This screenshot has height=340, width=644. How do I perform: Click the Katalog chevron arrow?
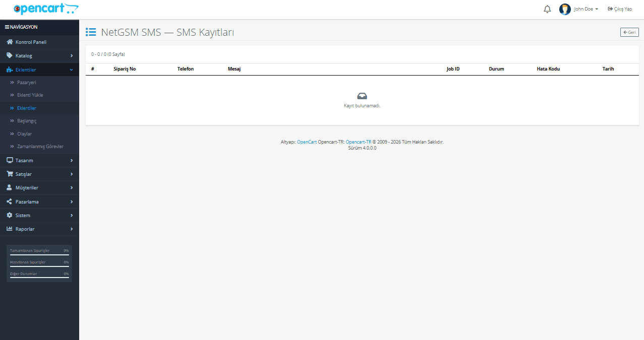pyautogui.click(x=72, y=56)
